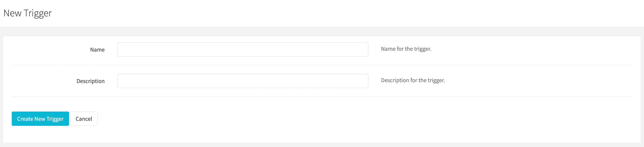Click the Name input field

242,49
